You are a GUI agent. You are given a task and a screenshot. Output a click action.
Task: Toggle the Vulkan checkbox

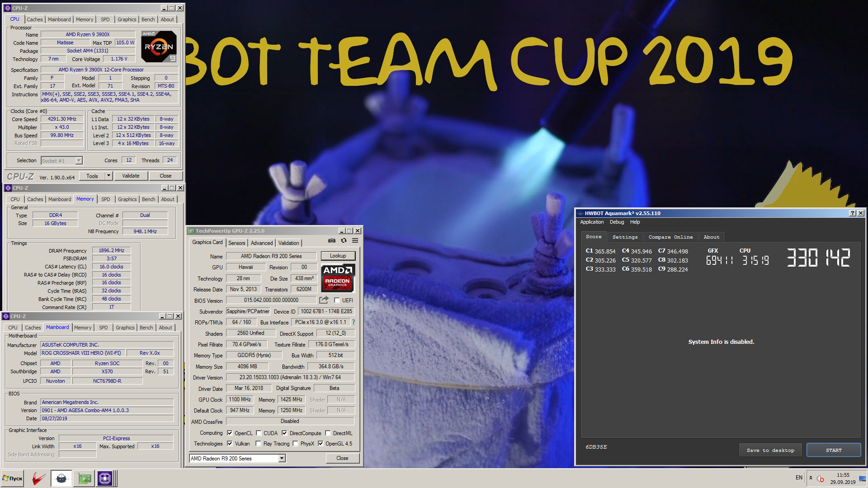click(x=230, y=444)
